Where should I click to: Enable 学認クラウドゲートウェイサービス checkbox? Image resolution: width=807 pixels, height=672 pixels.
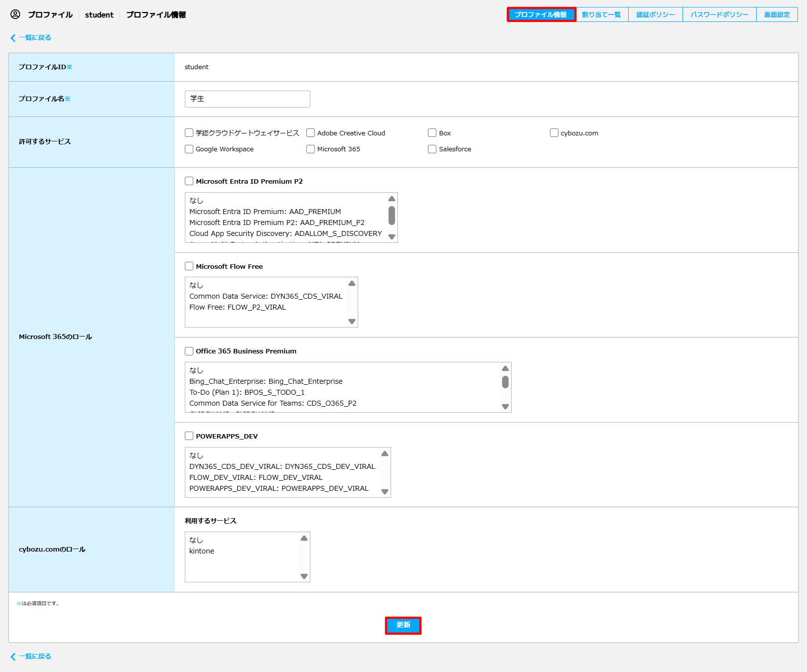coord(189,133)
